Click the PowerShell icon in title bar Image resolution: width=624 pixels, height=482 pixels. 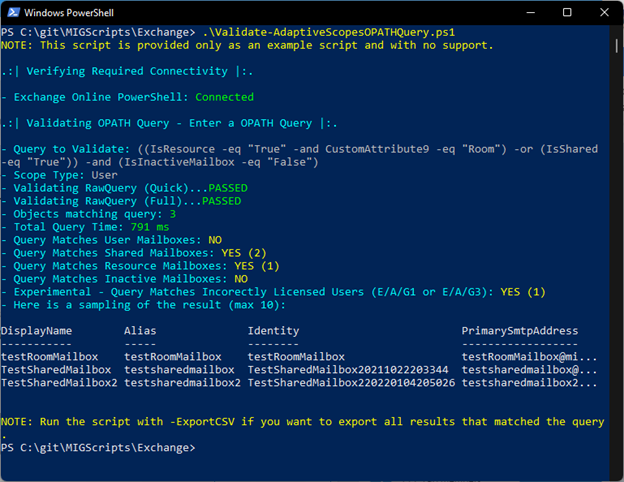click(13, 12)
